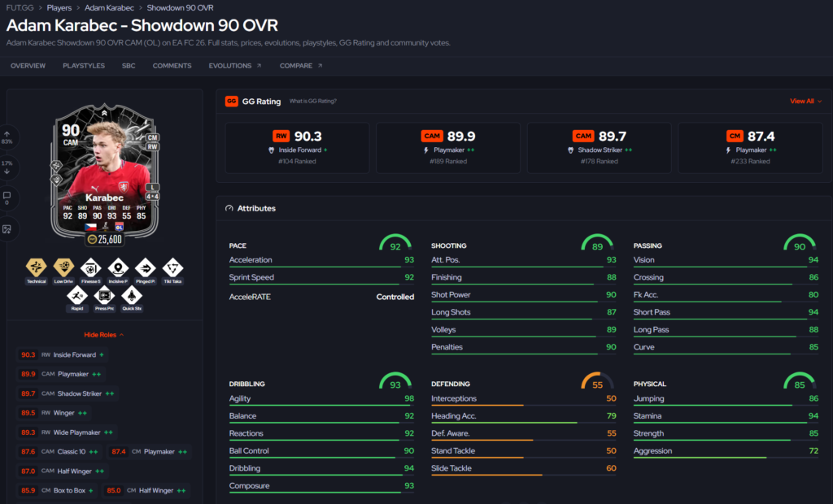Open the 87.4 CM Playmaker rating card
This screenshot has height=504, width=833.
[750, 148]
